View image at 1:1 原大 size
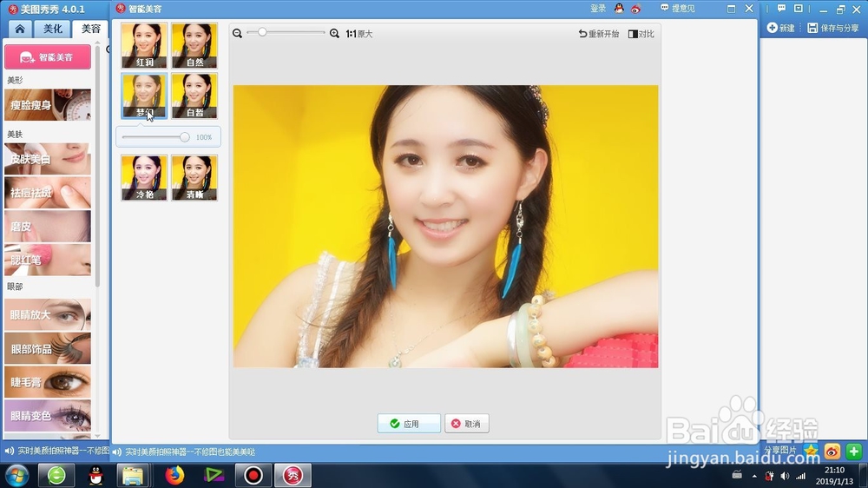The height and width of the screenshot is (488, 868). [x=358, y=34]
